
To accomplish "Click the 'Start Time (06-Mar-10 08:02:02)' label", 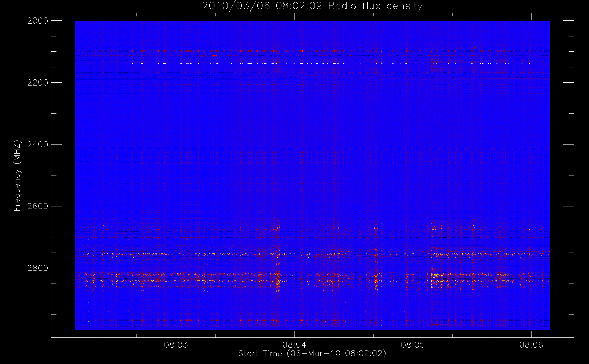I will (x=312, y=353).
